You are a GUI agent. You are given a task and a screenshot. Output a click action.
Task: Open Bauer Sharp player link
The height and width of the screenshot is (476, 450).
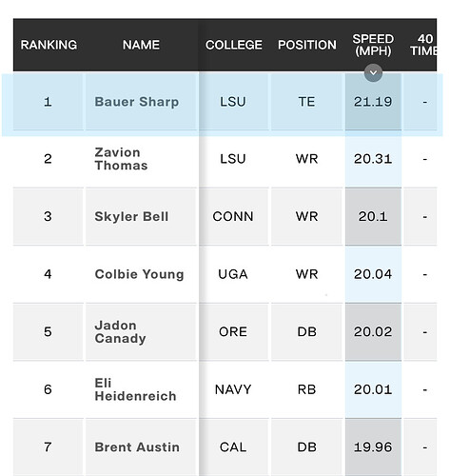pos(137,102)
